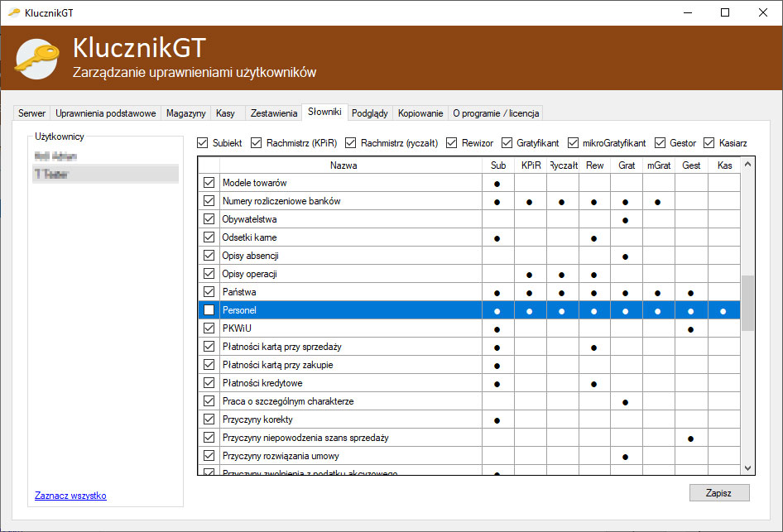
Task: Uncheck the Modele towarów row checkbox
Action: [x=209, y=183]
